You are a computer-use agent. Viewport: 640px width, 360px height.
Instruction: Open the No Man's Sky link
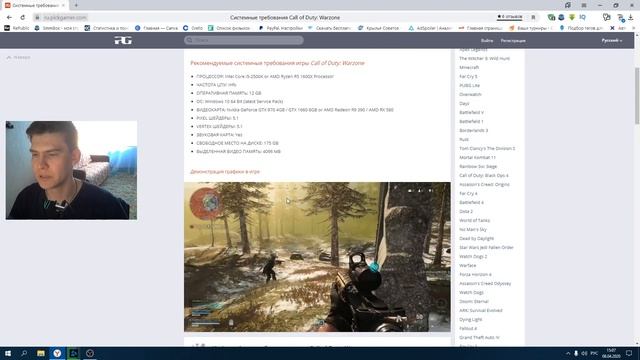tap(473, 229)
